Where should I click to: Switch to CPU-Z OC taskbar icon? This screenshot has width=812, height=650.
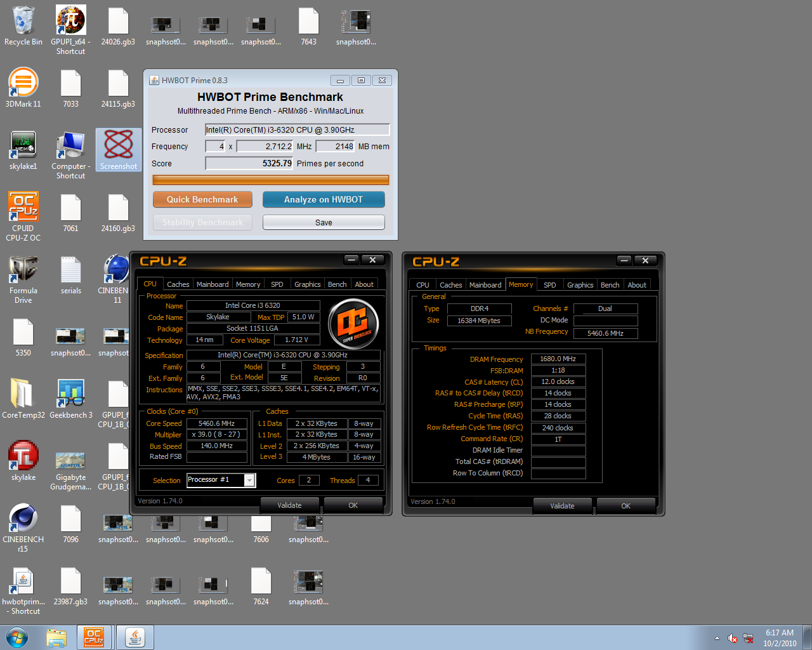click(x=94, y=637)
